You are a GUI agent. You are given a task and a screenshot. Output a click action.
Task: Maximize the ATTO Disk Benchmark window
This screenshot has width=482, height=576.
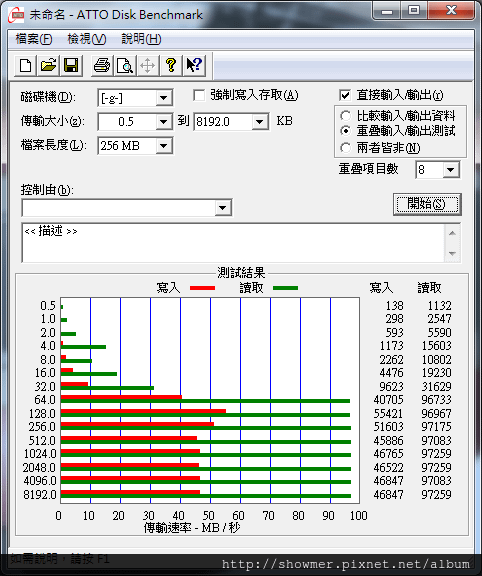(x=414, y=11)
